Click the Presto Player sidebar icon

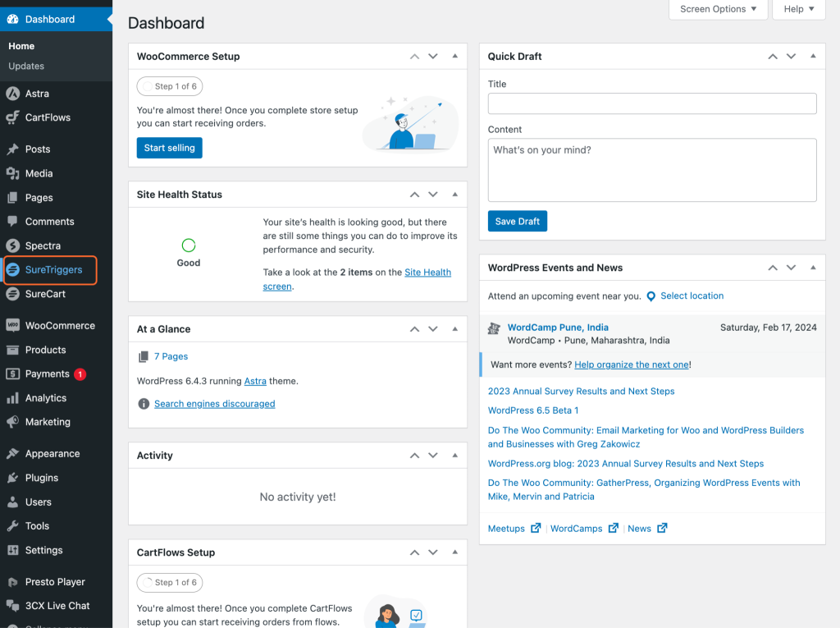coord(12,582)
